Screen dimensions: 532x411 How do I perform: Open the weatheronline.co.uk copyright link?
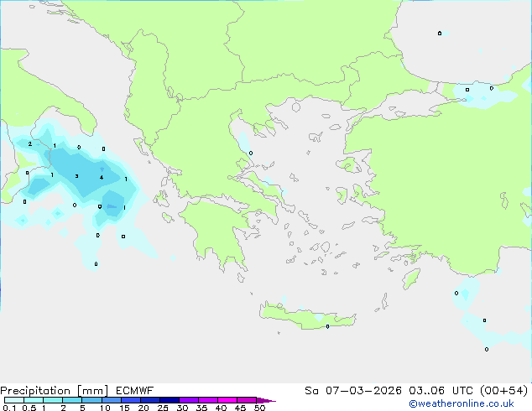coord(462,403)
